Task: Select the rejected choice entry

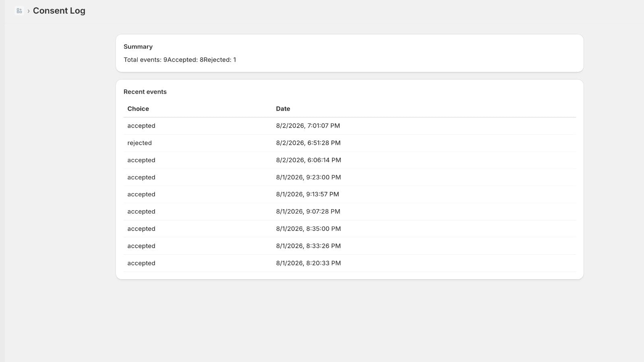Action: pyautogui.click(x=140, y=143)
